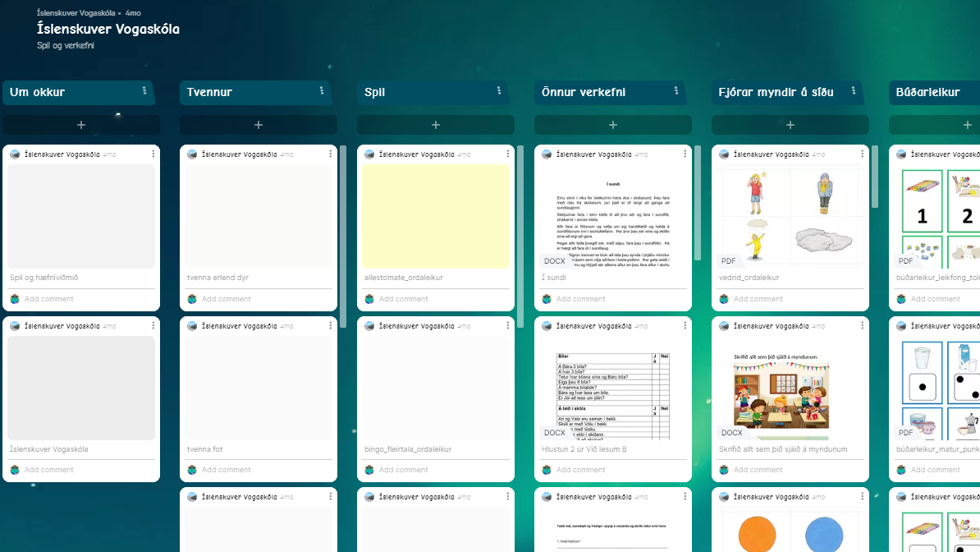The height and width of the screenshot is (552, 980).
Task: Add new post under Um okkur column
Action: 81,125
